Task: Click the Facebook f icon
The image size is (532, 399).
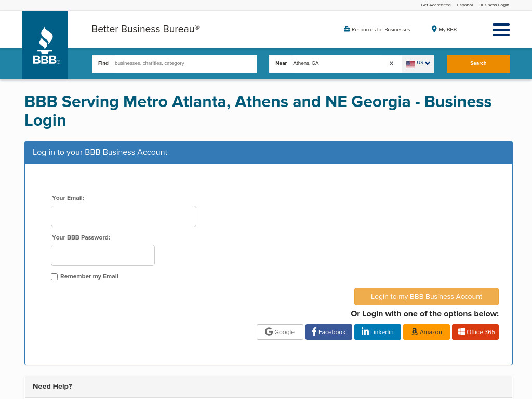Action: pyautogui.click(x=314, y=331)
